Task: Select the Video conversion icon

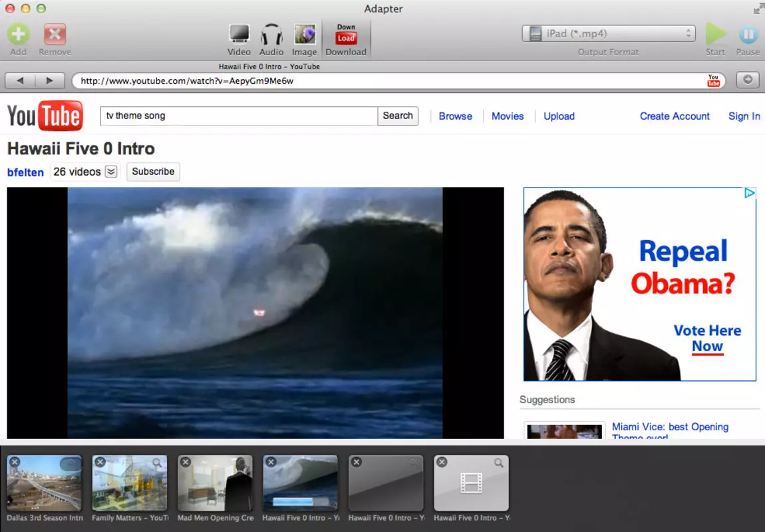Action: (239, 34)
